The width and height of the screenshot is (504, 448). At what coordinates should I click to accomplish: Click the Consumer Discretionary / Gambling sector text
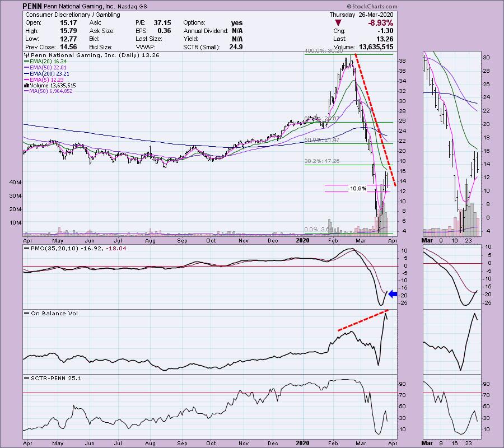click(x=73, y=15)
